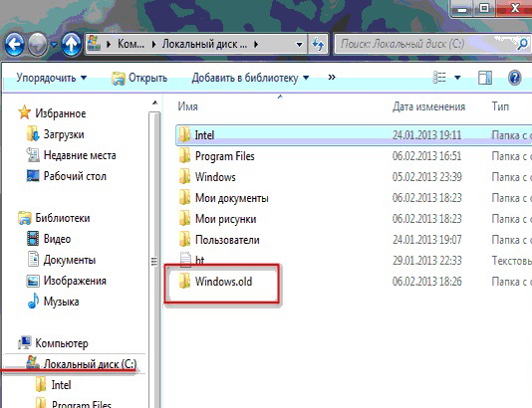Change view using the view icon
532x408 pixels.
[x=439, y=78]
